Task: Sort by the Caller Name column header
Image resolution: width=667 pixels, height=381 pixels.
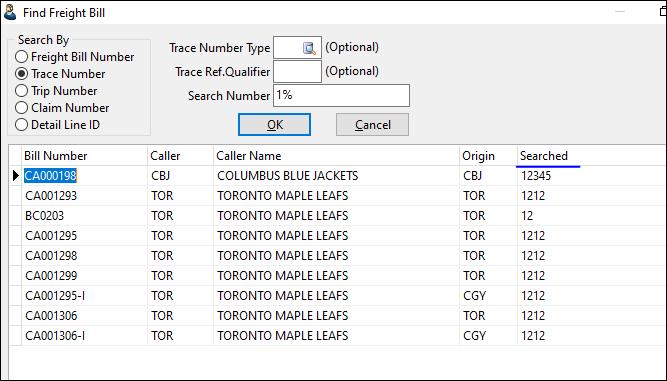Action: pyautogui.click(x=336, y=156)
